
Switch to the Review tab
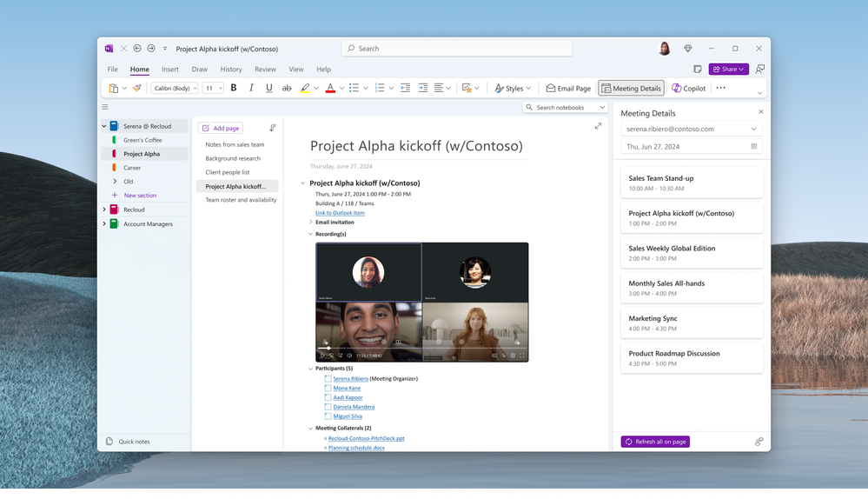(265, 70)
